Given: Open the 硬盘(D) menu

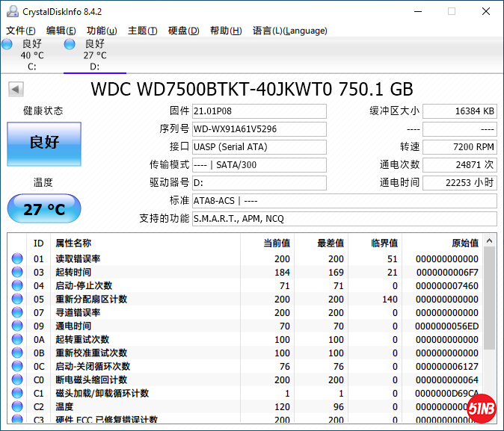Looking at the screenshot, I should coord(184,31).
